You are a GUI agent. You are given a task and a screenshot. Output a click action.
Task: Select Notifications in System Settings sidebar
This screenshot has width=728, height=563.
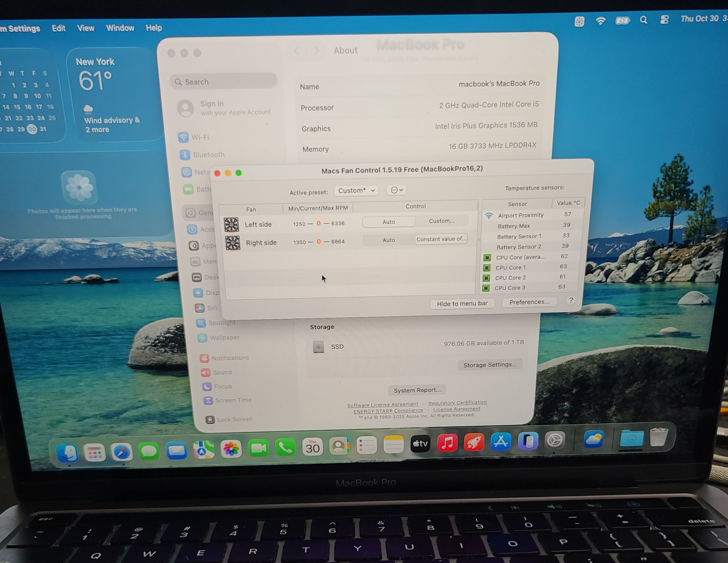point(224,358)
